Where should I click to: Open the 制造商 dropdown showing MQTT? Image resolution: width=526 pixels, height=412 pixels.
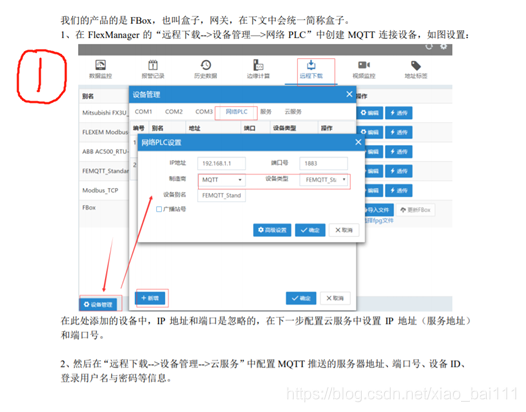pos(221,180)
